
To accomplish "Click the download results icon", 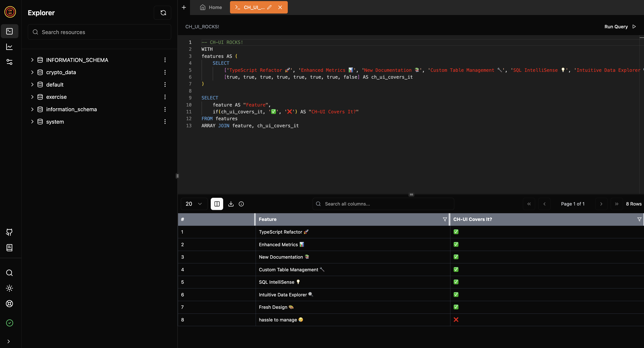I will pyautogui.click(x=231, y=204).
